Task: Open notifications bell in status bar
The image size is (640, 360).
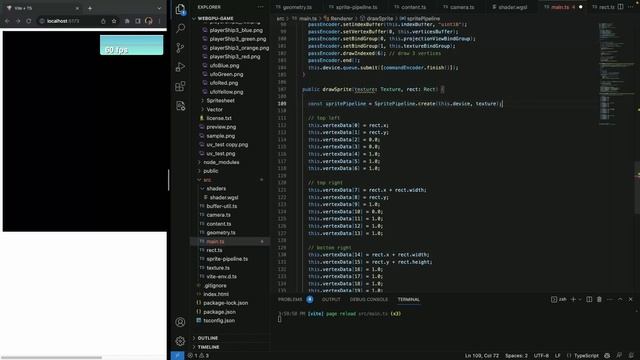Action: tap(631, 356)
